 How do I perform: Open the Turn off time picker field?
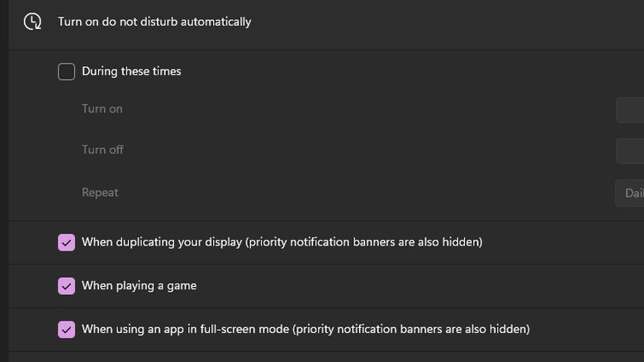631,150
